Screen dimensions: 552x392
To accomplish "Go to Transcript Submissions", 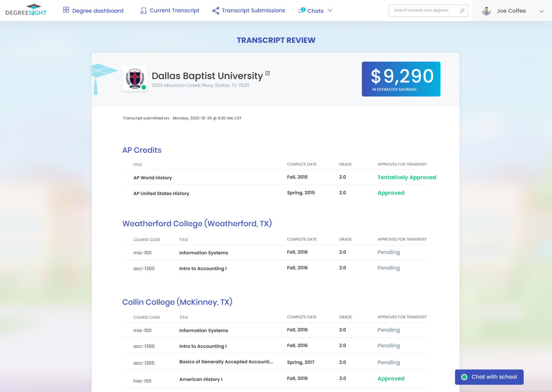I will (253, 10).
